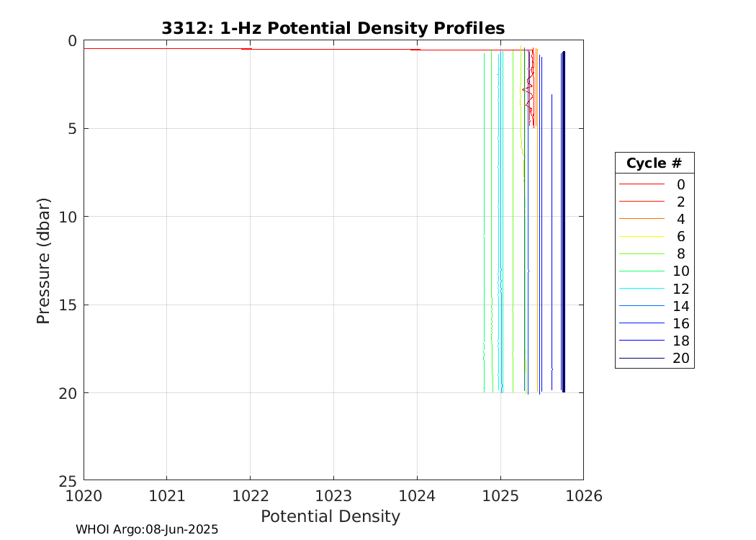
Task: Select legend entry label '20'
Action: click(x=681, y=359)
